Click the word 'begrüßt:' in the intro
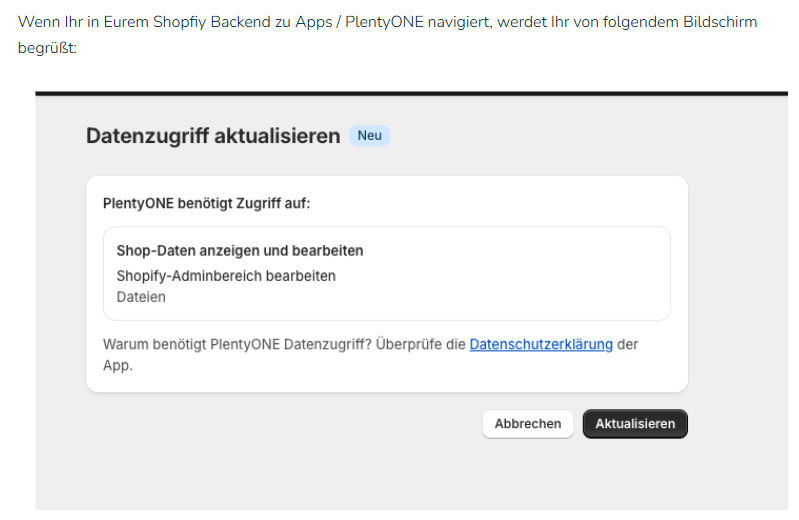This screenshot has height=520, width=799. 47,47
